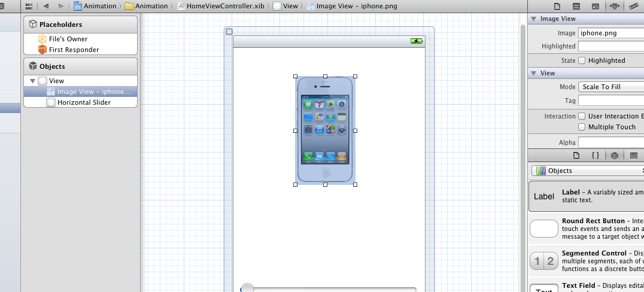
Task: Open the Objects library filter dropdown
Action: 588,171
